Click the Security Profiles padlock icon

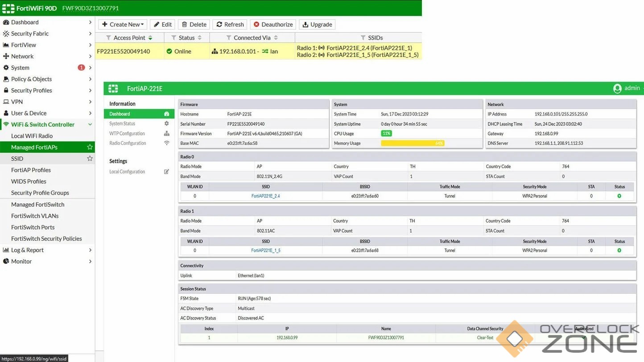click(x=6, y=90)
